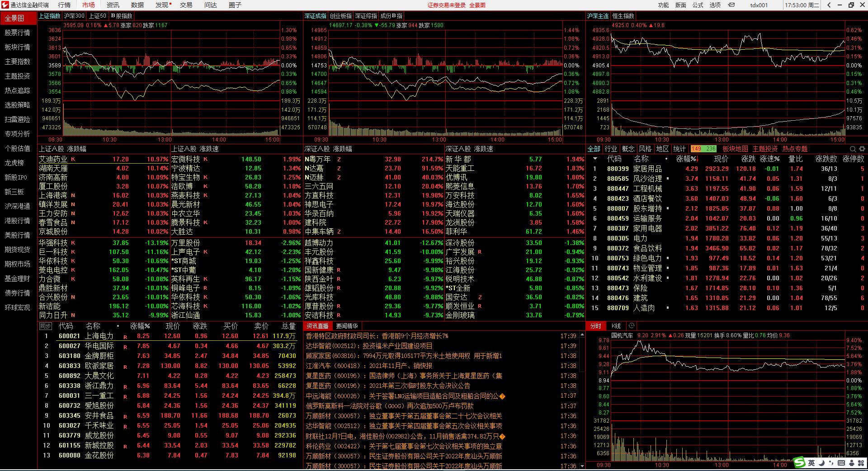Select 880423 酒店餐饮 sector row
Viewport: 868px width, 471px height.
[x=726, y=198]
